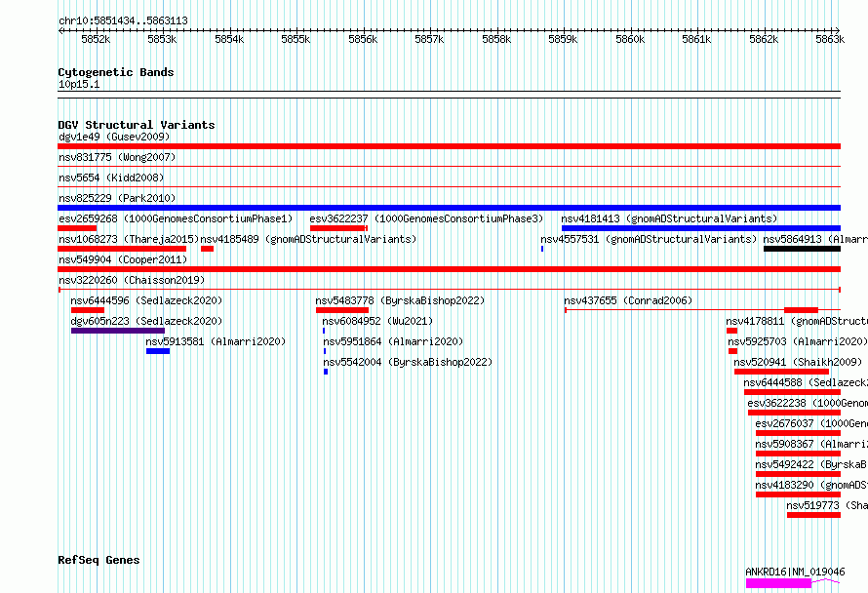Click the nsv5864913 variant label
Image resolution: width=868 pixels, height=593 pixels.
pyautogui.click(x=815, y=239)
